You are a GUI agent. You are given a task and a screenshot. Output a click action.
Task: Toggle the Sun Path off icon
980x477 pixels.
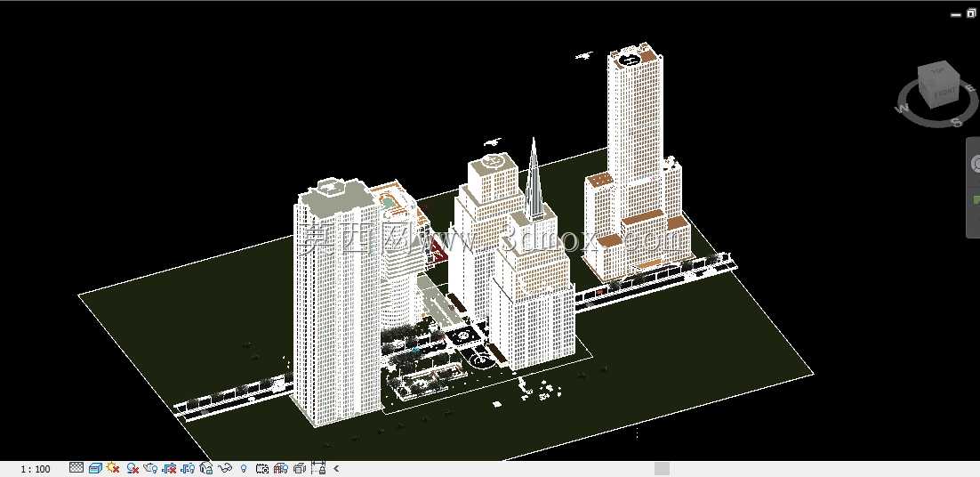[x=113, y=467]
